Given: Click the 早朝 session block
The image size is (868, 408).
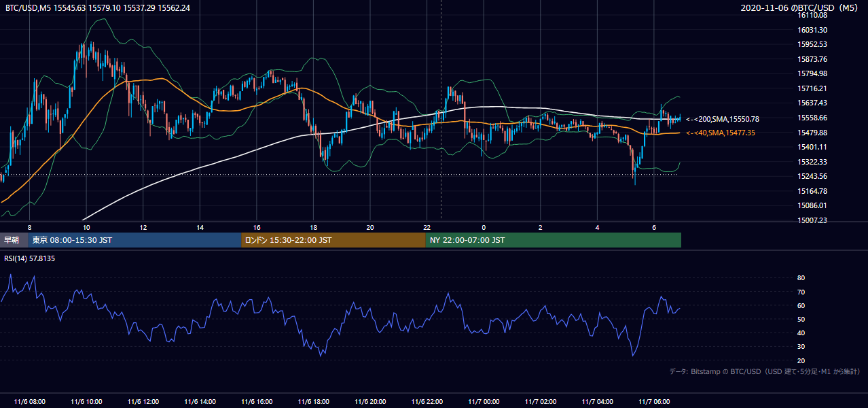Looking at the screenshot, I should [14, 240].
